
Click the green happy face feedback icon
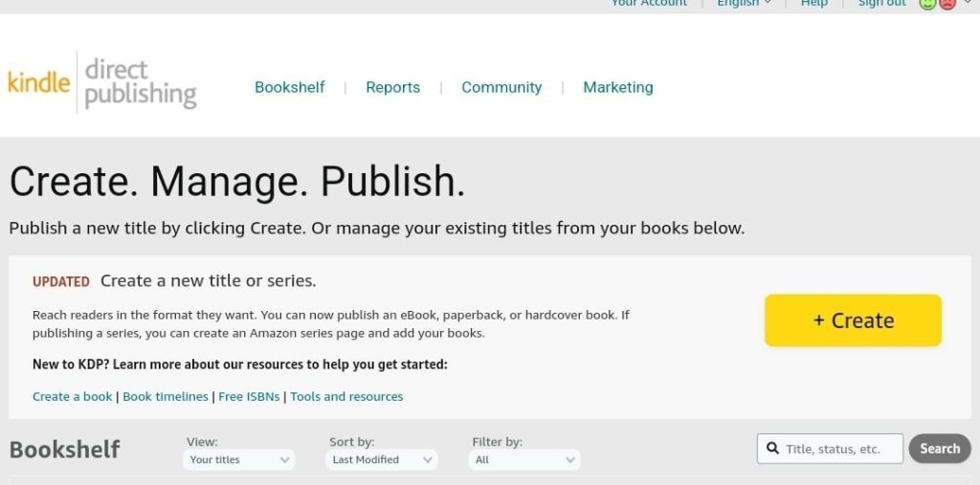(926, 3)
